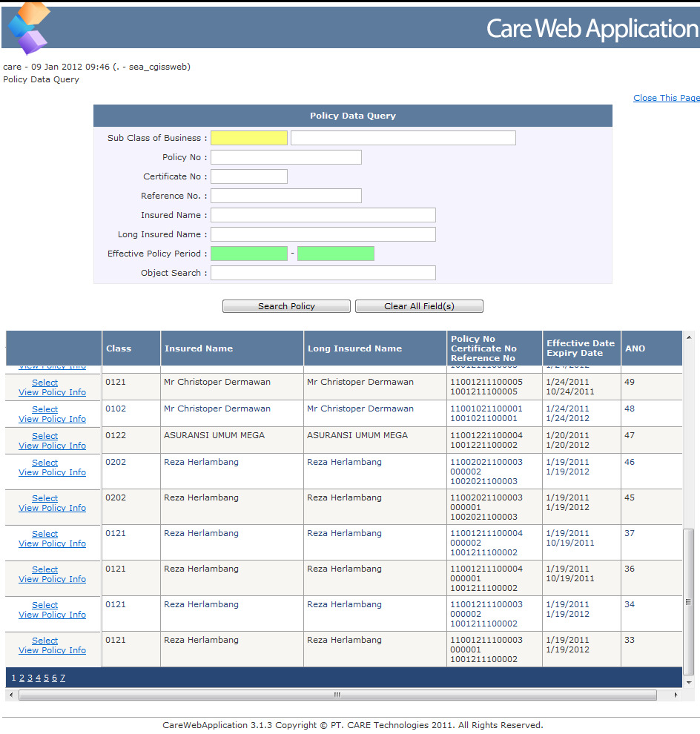Click the Care Web Application logo icon

28,27
